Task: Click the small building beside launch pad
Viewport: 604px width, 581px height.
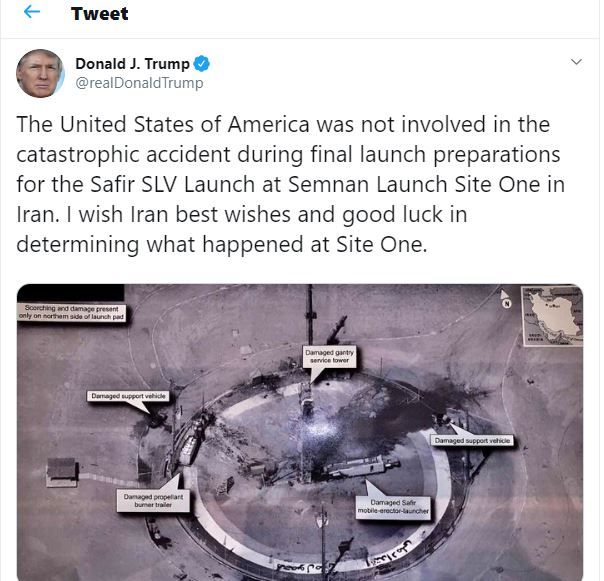Action: click(62, 472)
